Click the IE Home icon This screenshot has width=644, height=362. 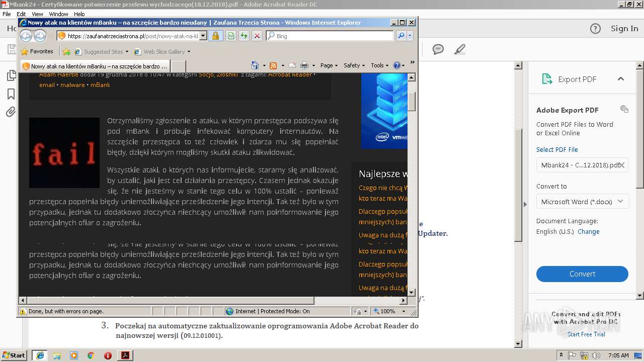click(x=255, y=65)
